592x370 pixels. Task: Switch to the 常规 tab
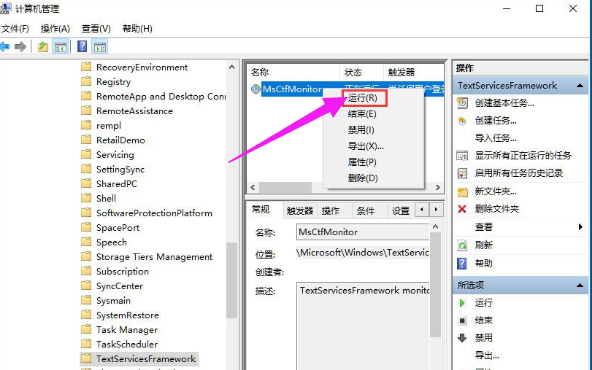coord(261,210)
